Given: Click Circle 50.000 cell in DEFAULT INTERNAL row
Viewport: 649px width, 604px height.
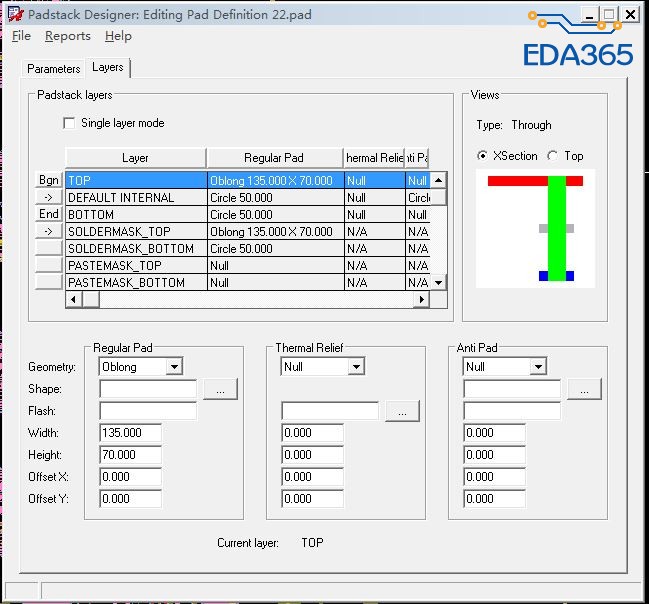Looking at the screenshot, I should pyautogui.click(x=276, y=197).
